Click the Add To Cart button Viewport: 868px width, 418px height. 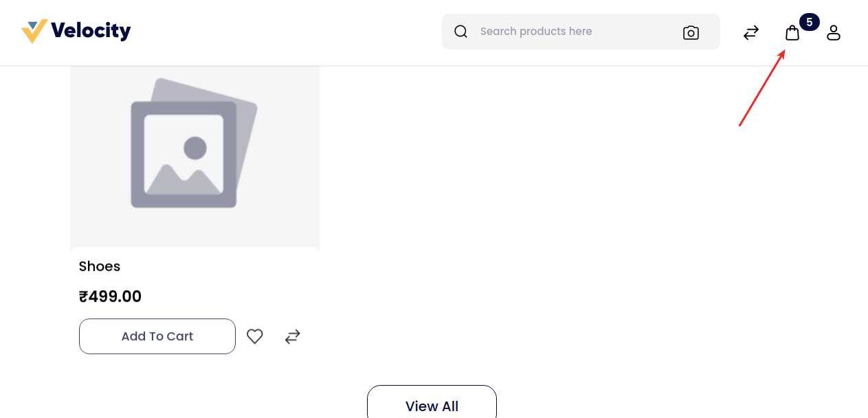pyautogui.click(x=157, y=336)
